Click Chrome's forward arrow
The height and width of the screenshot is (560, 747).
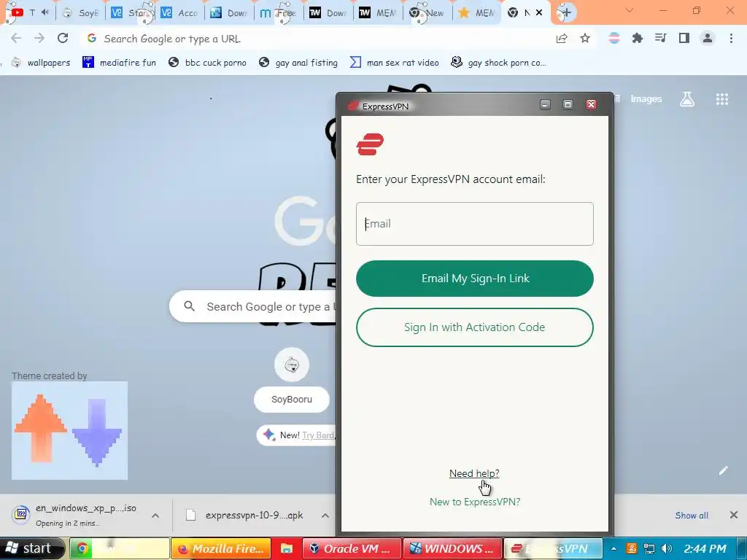click(x=39, y=38)
